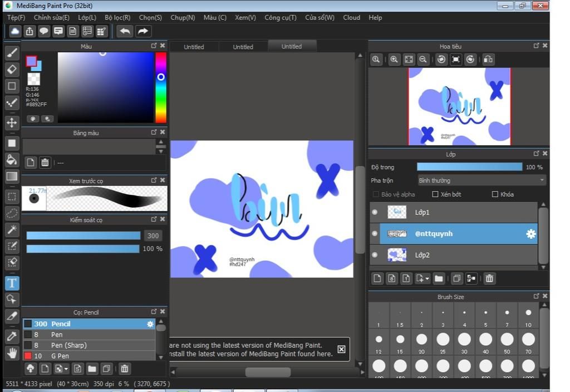Image resolution: width=570 pixels, height=392 pixels.
Task: Dismiss the update notification banner
Action: (x=341, y=350)
